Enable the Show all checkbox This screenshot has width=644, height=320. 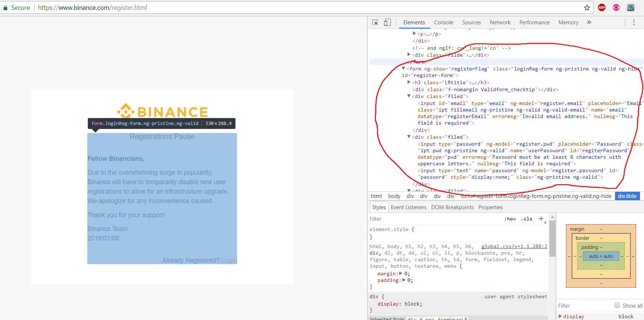pyautogui.click(x=617, y=305)
